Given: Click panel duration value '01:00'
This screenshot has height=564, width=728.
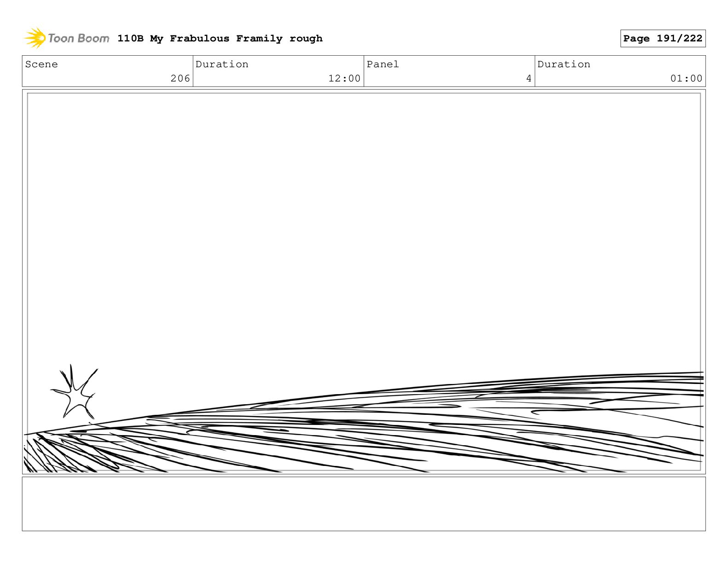Looking at the screenshot, I should (686, 79).
